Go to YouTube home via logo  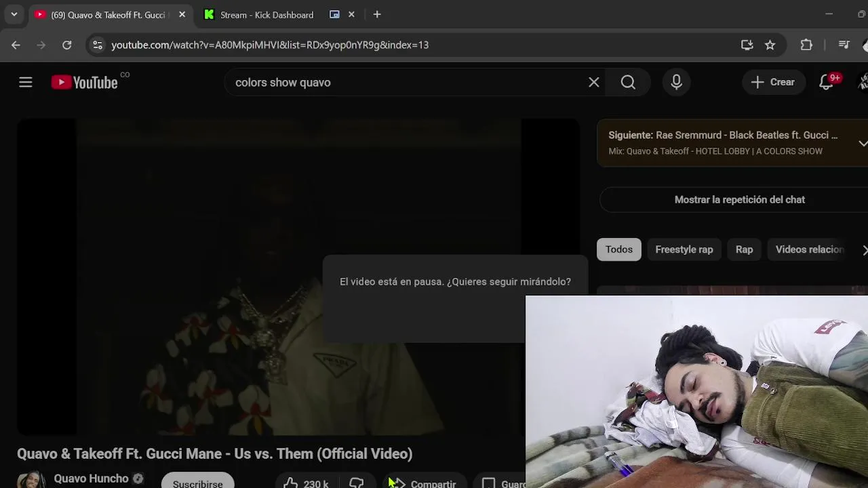[x=85, y=82]
